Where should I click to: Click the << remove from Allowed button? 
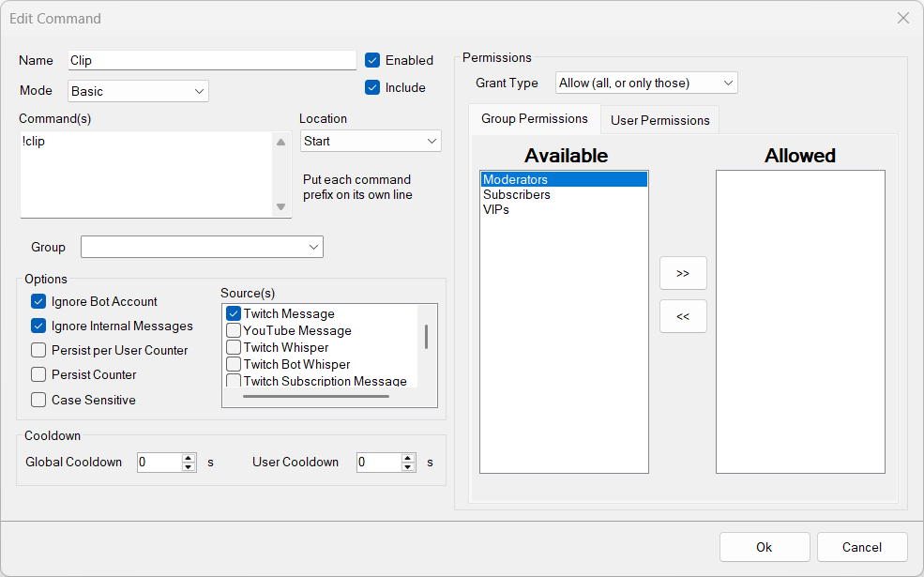click(x=682, y=316)
